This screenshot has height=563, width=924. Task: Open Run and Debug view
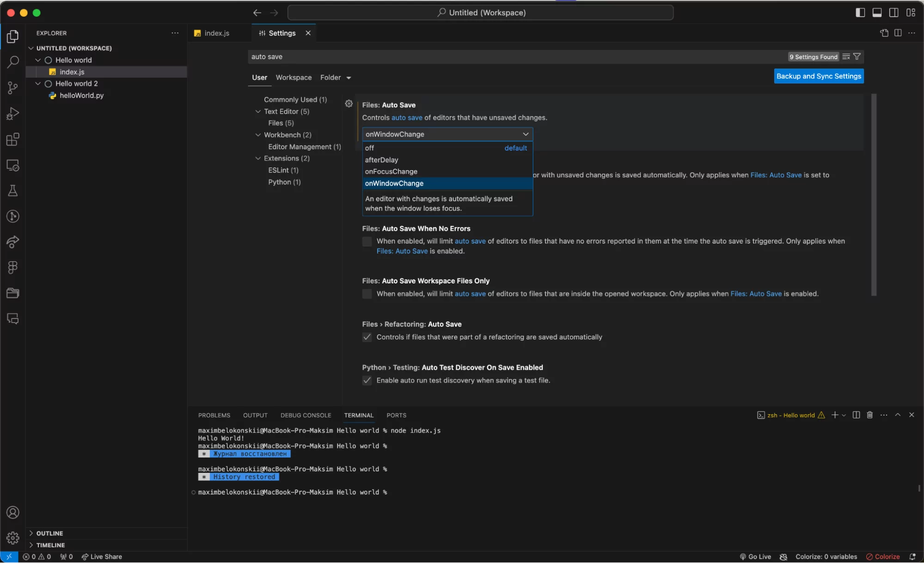13,114
